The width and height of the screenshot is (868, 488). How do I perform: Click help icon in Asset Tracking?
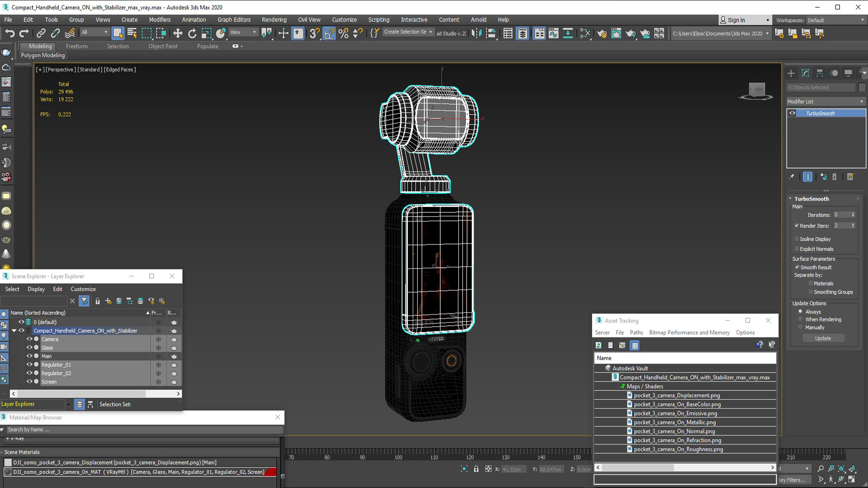pyautogui.click(x=759, y=345)
